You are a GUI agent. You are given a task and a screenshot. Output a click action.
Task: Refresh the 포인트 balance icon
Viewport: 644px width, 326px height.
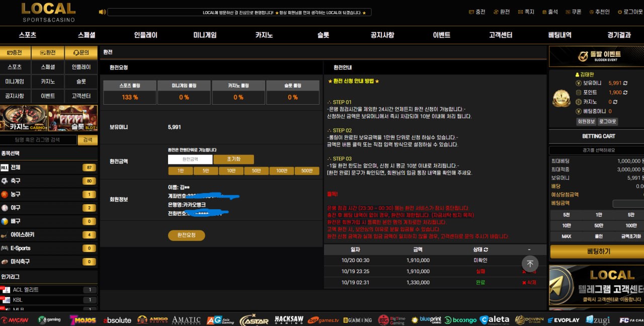pyautogui.click(x=625, y=93)
